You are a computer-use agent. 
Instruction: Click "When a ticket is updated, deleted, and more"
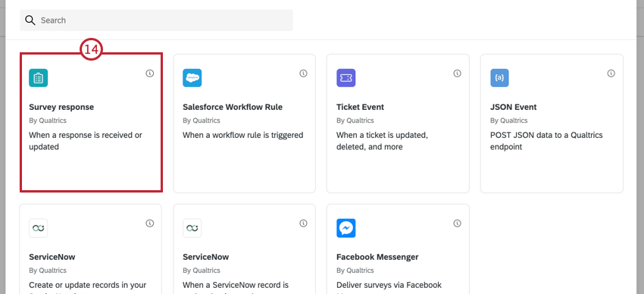point(382,141)
